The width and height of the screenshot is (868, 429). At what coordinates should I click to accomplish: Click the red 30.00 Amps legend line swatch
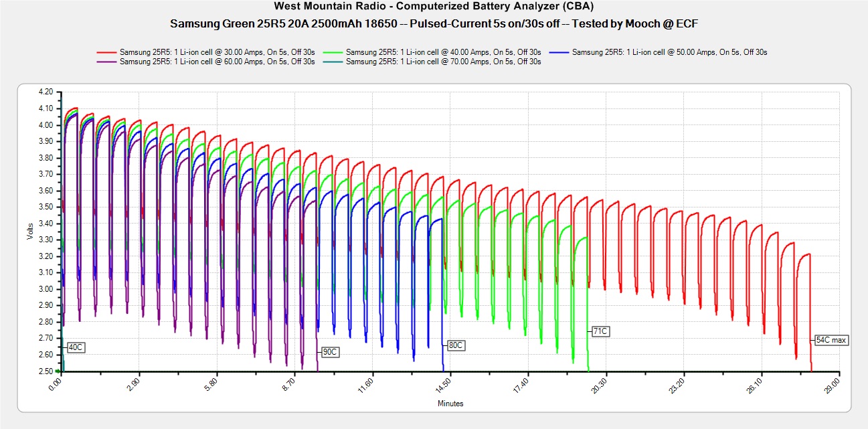coord(107,52)
